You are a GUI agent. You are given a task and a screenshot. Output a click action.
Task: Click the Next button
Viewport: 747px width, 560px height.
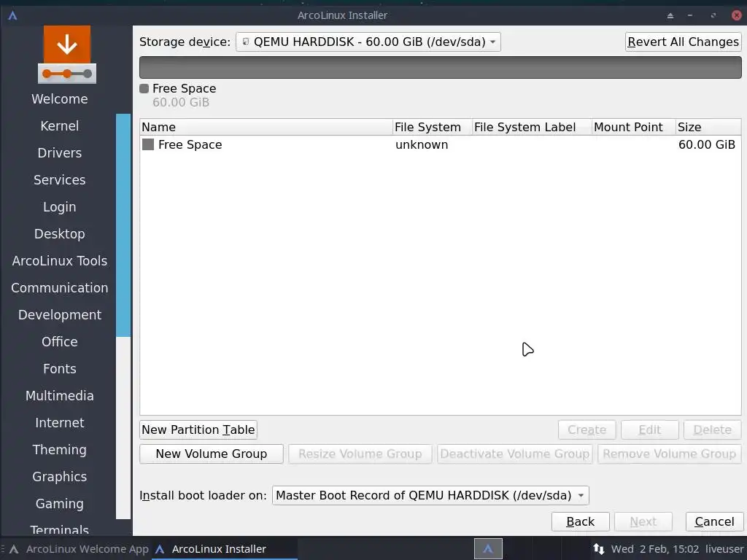click(x=643, y=521)
